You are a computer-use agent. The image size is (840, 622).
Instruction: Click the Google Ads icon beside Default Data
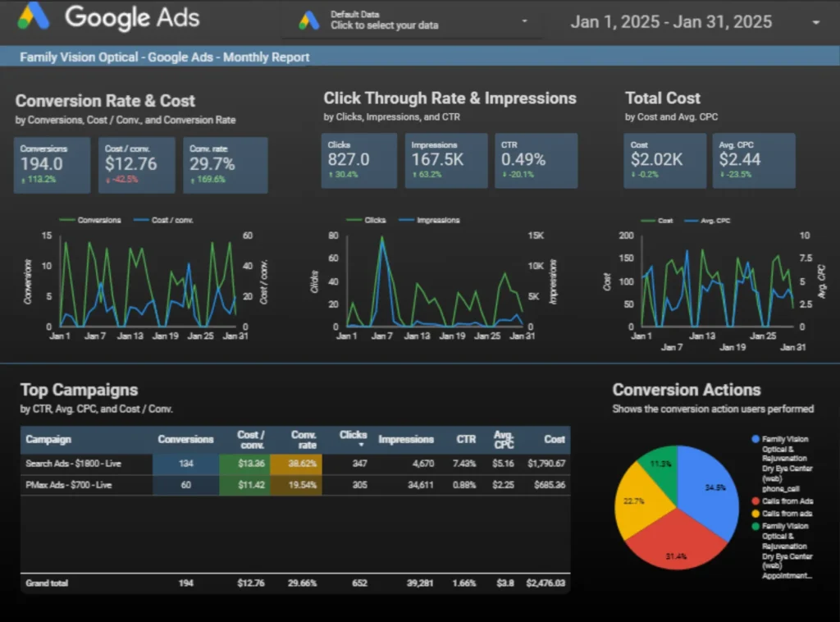click(309, 21)
